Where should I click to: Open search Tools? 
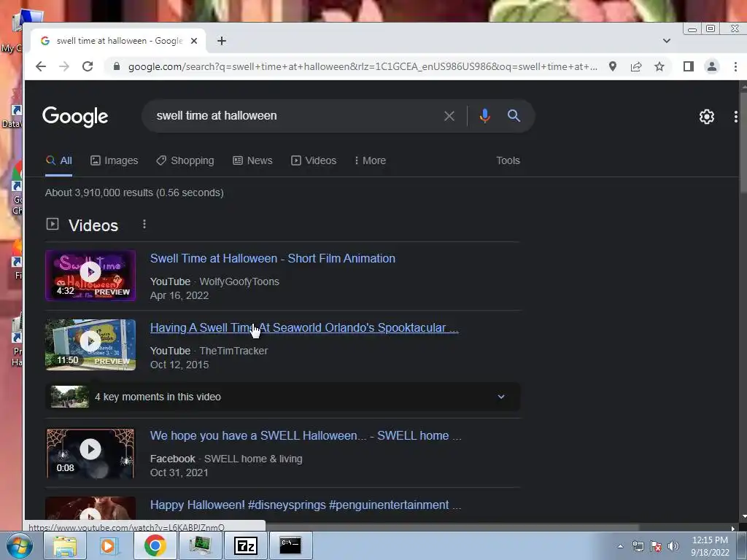click(x=508, y=160)
